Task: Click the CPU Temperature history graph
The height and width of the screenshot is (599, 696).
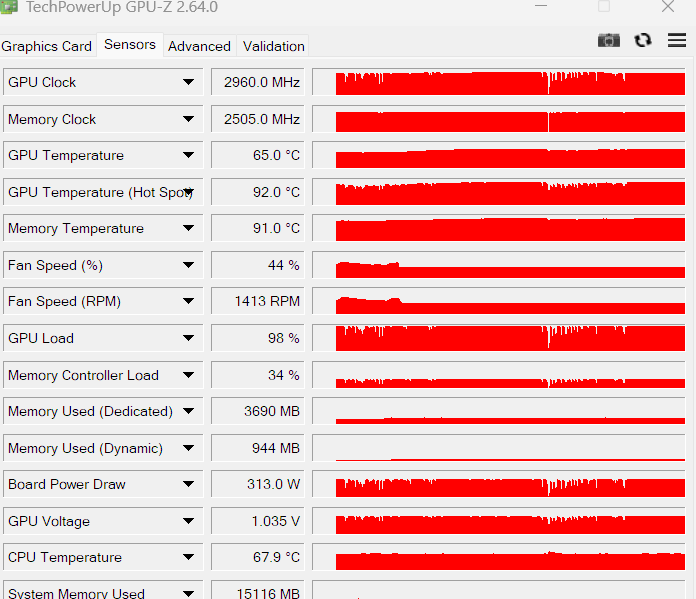Action: tap(499, 557)
